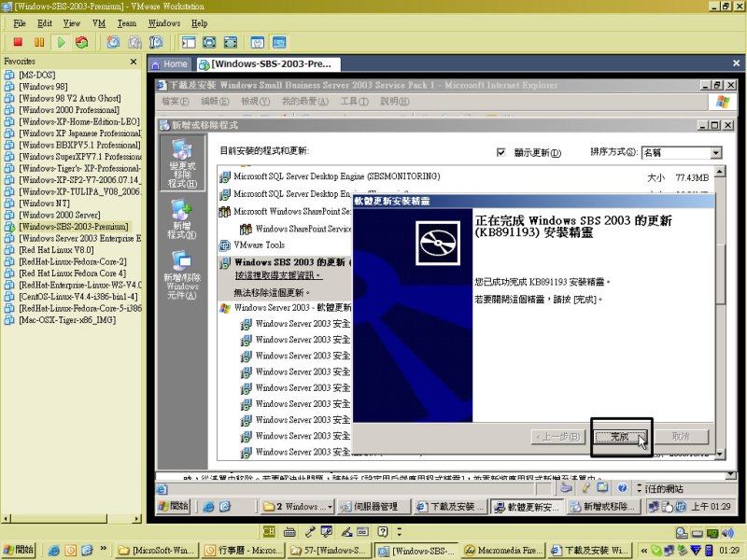Click the green Power On play icon
Screen dimensions: 747x560
(x=61, y=42)
